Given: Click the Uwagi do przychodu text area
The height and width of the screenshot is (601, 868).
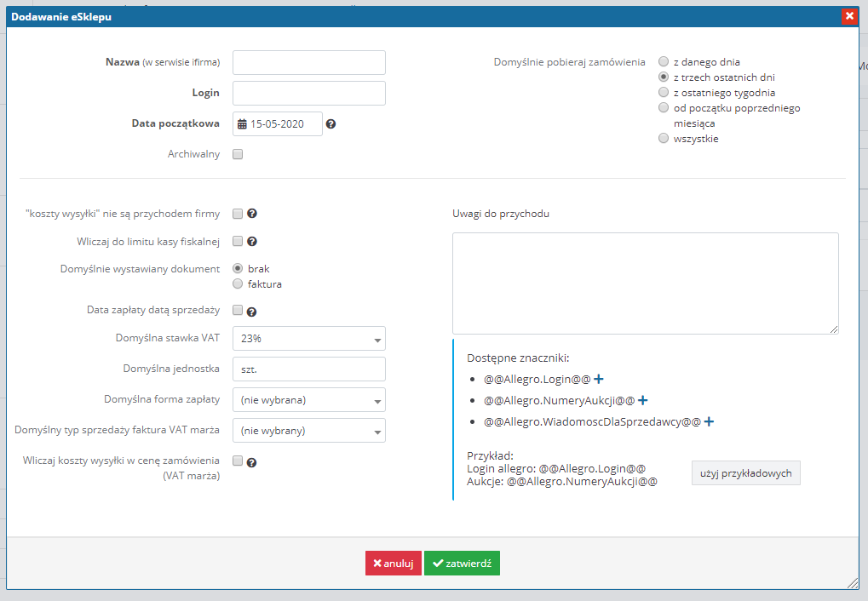Looking at the screenshot, I should pyautogui.click(x=646, y=283).
